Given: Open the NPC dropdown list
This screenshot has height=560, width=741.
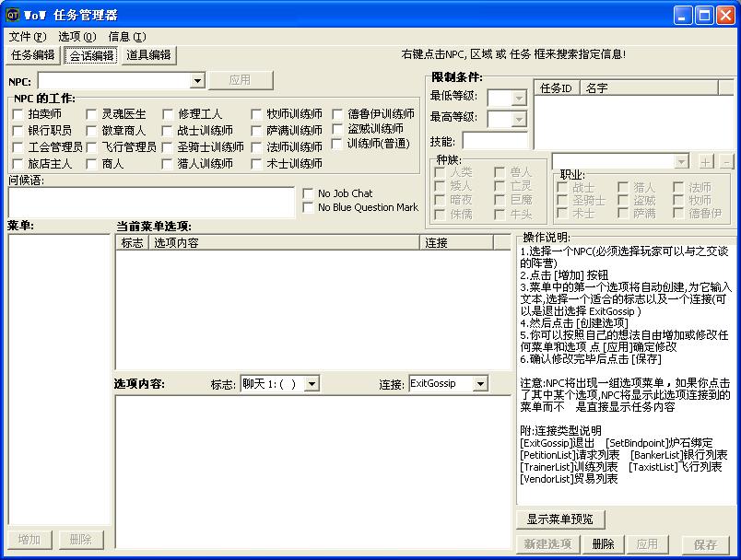Looking at the screenshot, I should (x=196, y=81).
